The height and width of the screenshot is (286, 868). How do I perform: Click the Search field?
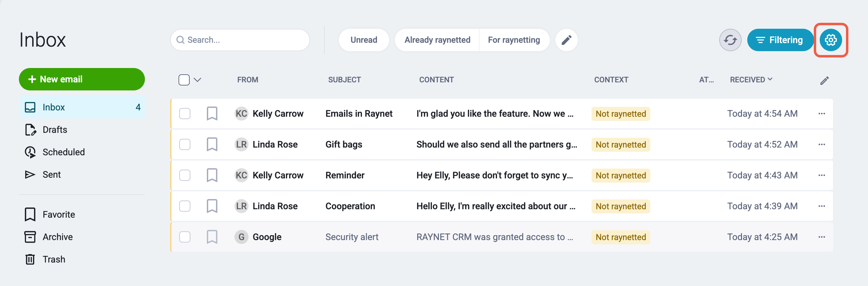tap(240, 40)
